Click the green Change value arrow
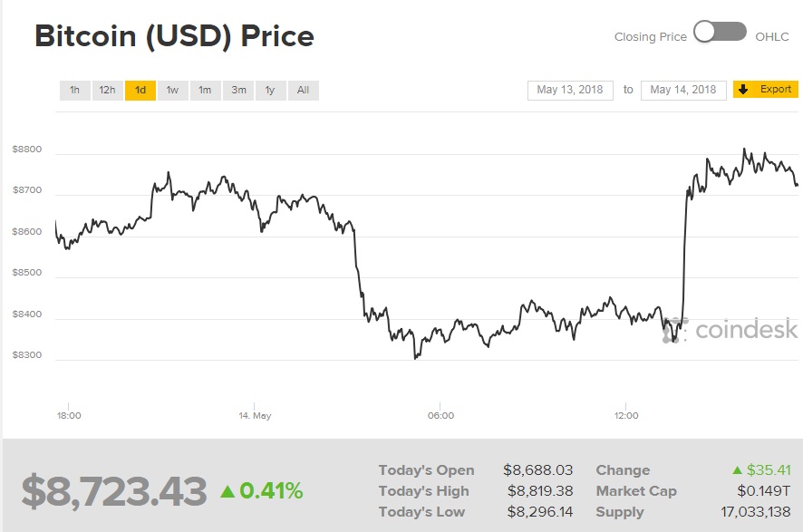 [x=737, y=470]
